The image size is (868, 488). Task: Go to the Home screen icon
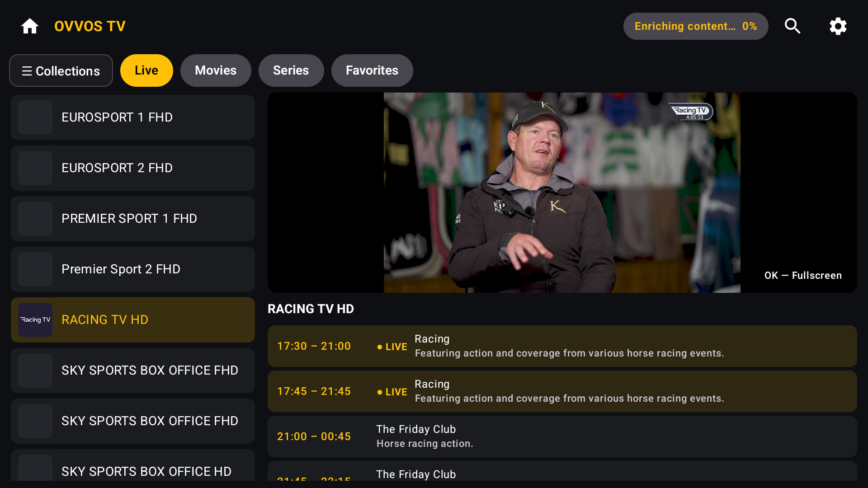(x=30, y=26)
